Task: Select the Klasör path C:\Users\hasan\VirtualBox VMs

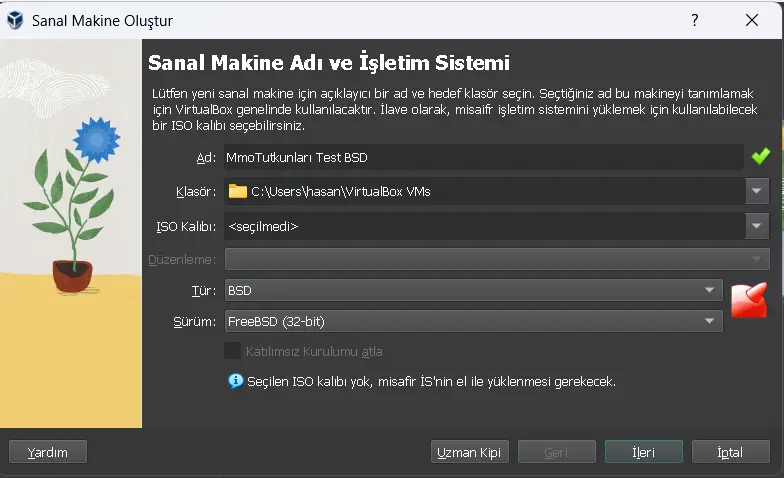Action: pyautogui.click(x=484, y=191)
